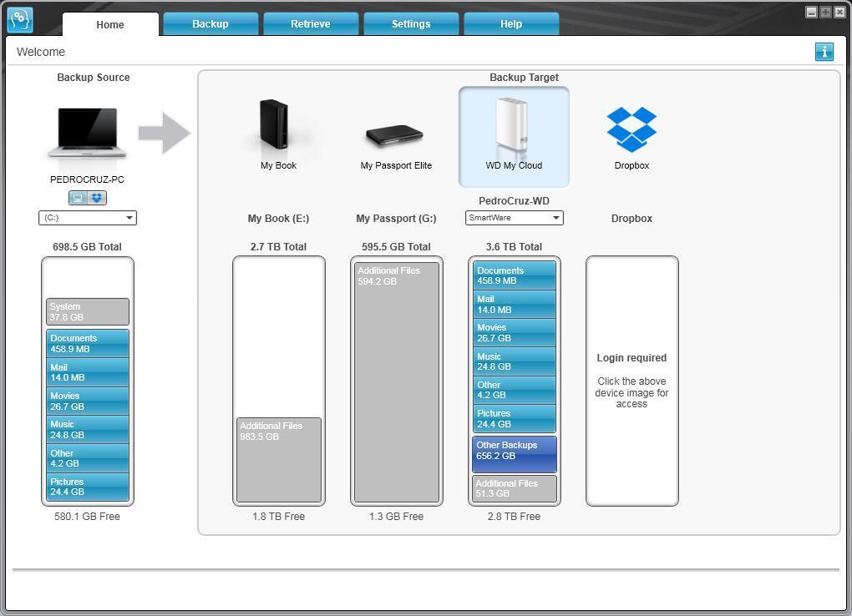Select the My Book drive icon
Image resolution: width=852 pixels, height=616 pixels.
[274, 124]
